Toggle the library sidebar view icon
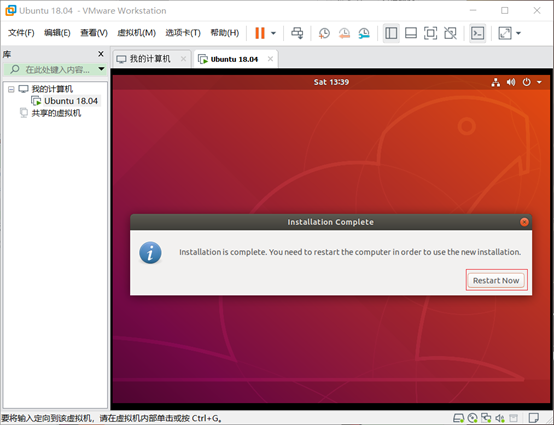Image resolution: width=554 pixels, height=425 pixels. point(391,33)
